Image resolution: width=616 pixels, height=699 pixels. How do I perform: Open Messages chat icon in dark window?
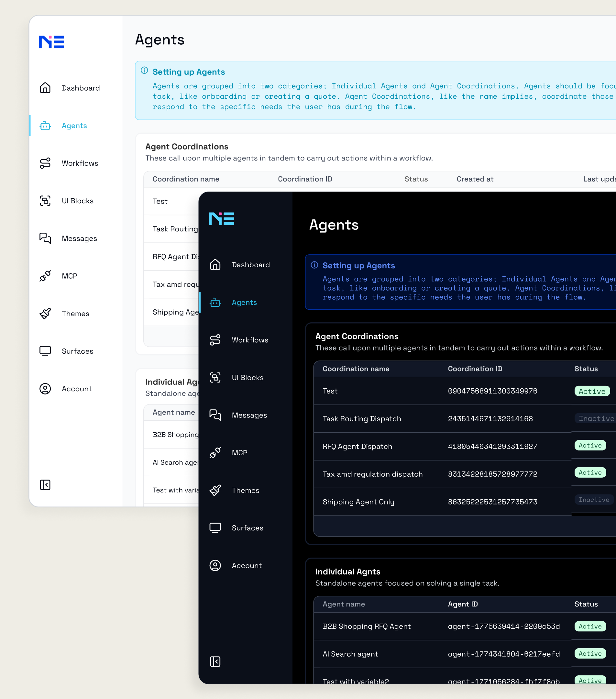pos(215,415)
